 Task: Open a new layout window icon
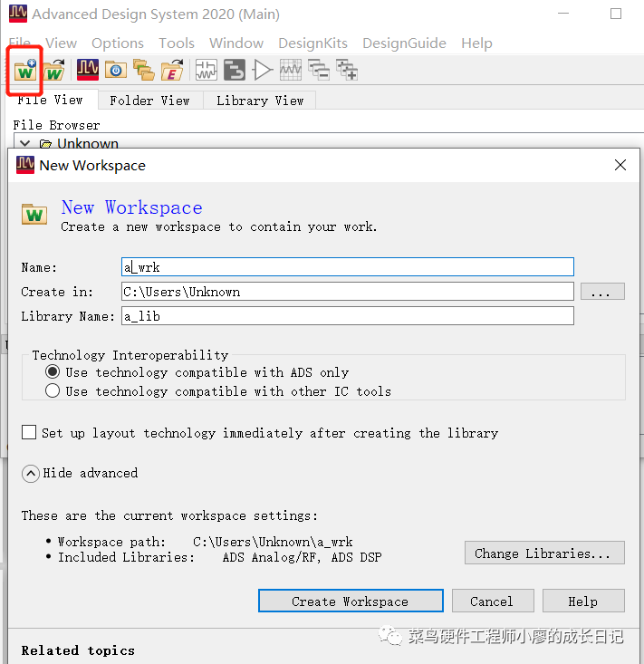point(235,70)
